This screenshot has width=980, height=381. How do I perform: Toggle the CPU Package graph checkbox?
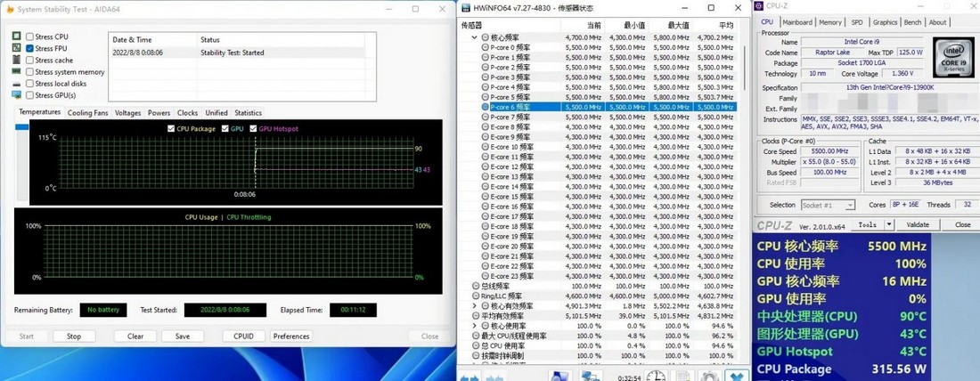pos(172,129)
